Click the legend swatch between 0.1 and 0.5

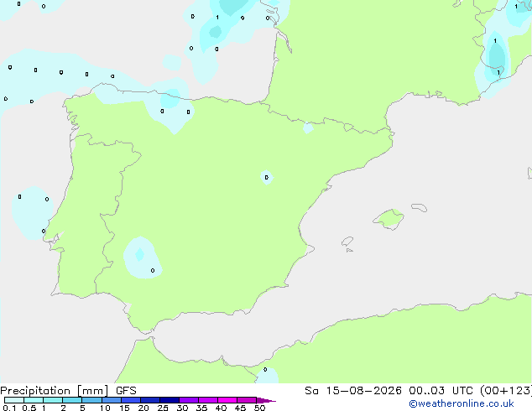tap(14, 400)
